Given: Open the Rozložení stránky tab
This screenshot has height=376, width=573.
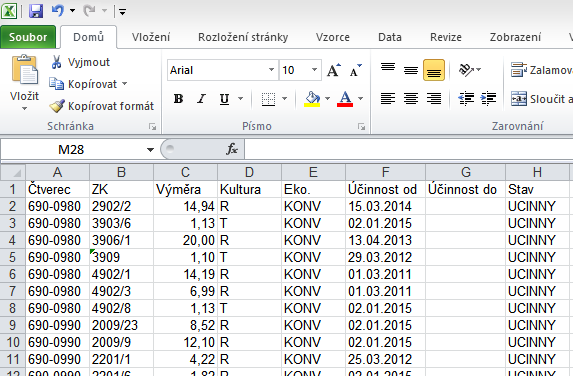Looking at the screenshot, I should [x=243, y=37].
